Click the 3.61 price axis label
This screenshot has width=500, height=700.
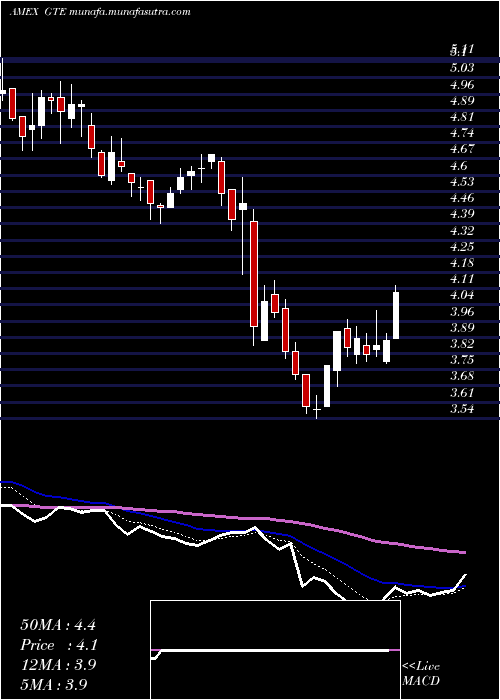(462, 392)
